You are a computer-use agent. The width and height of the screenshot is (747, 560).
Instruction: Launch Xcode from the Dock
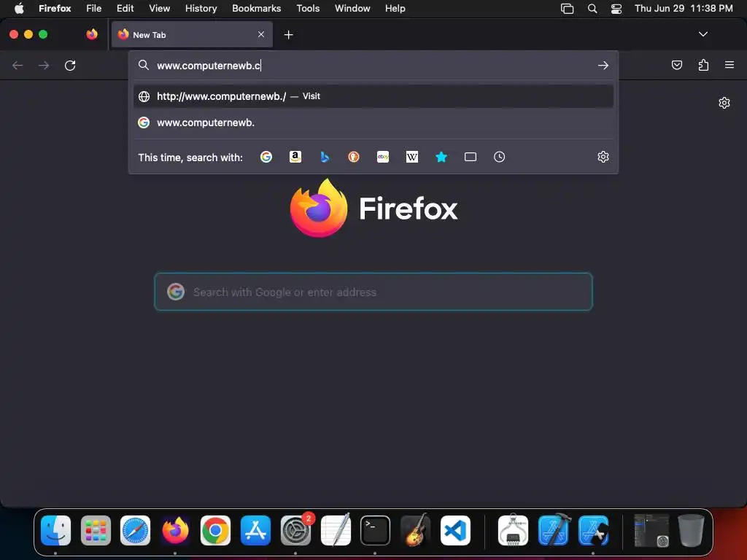tap(553, 530)
